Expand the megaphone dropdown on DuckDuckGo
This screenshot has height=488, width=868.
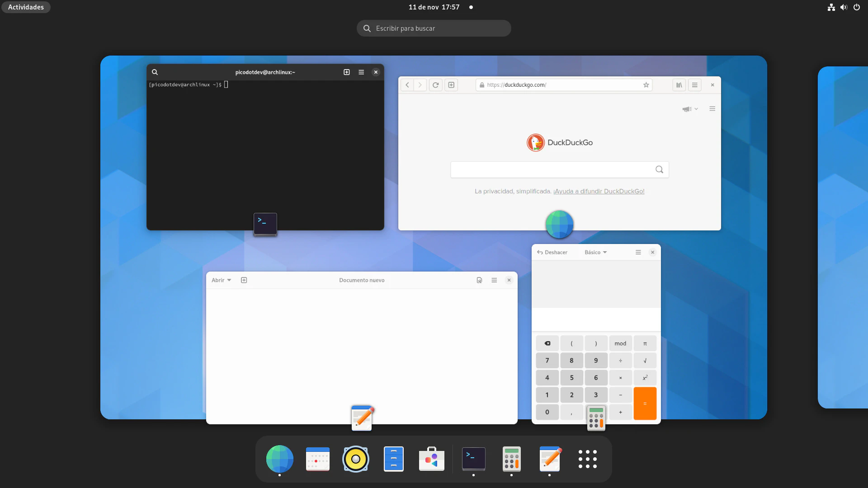[690, 109]
